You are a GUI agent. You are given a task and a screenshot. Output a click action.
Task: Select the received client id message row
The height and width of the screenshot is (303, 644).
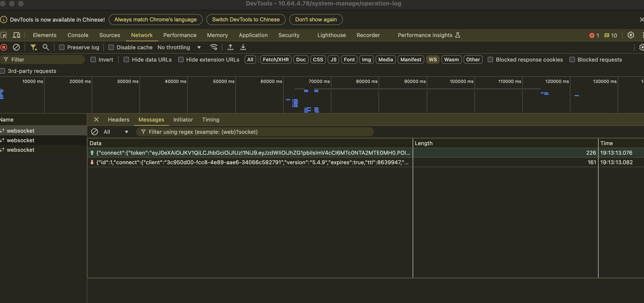[365, 162]
